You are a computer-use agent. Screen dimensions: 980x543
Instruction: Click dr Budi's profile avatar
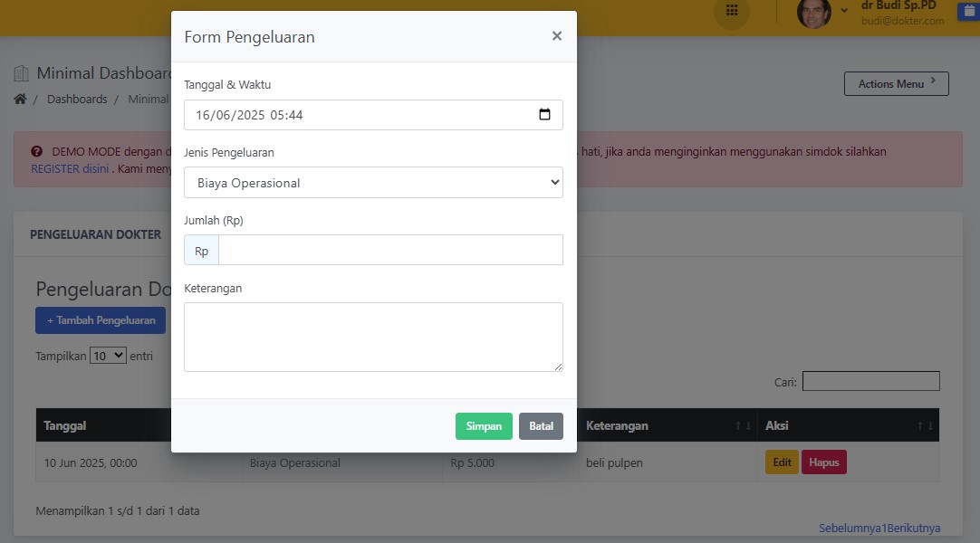coord(813,12)
